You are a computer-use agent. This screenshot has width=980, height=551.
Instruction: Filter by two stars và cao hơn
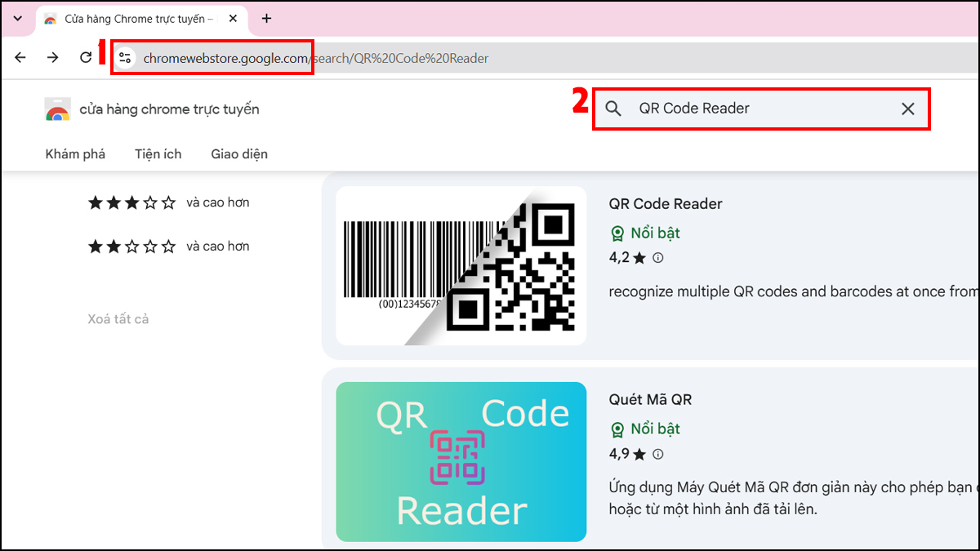168,246
